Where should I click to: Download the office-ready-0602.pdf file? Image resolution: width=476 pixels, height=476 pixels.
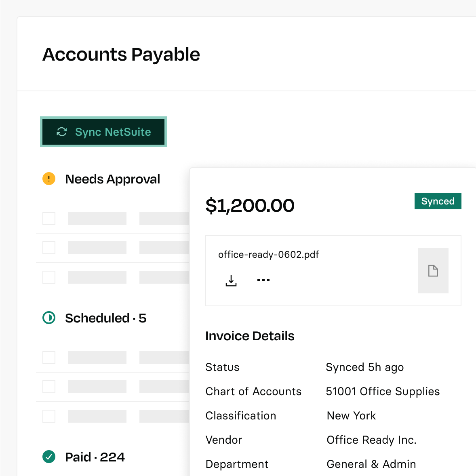point(231,280)
